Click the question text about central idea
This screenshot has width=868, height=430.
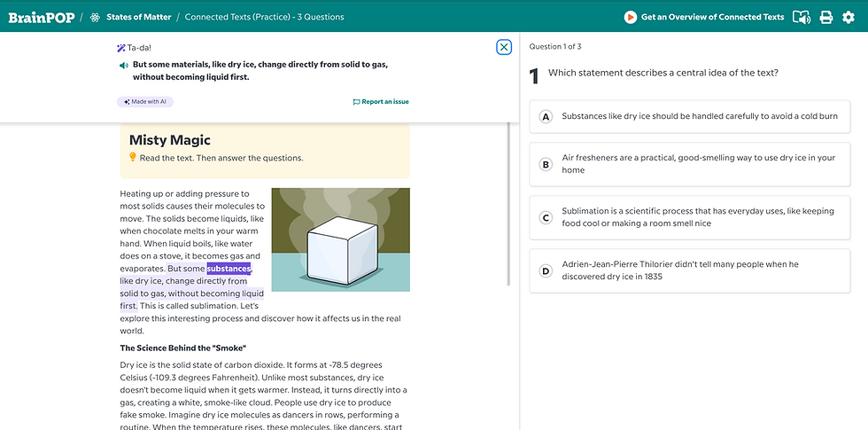click(663, 73)
